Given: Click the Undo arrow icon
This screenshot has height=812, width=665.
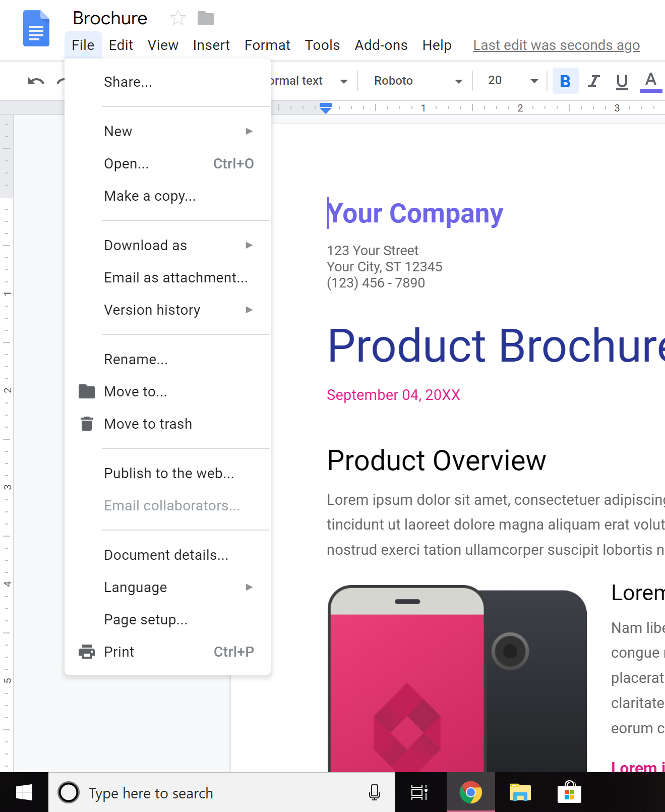Looking at the screenshot, I should coord(36,81).
